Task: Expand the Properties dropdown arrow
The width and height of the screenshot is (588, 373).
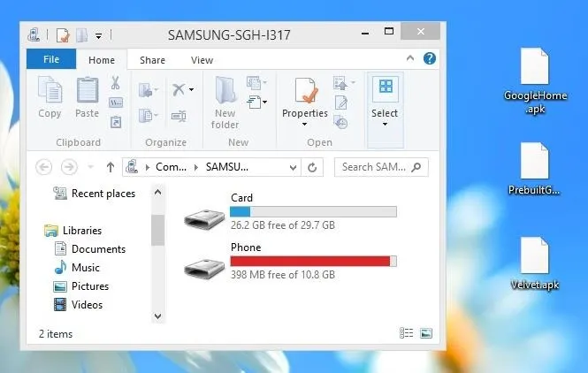Action: tap(304, 124)
